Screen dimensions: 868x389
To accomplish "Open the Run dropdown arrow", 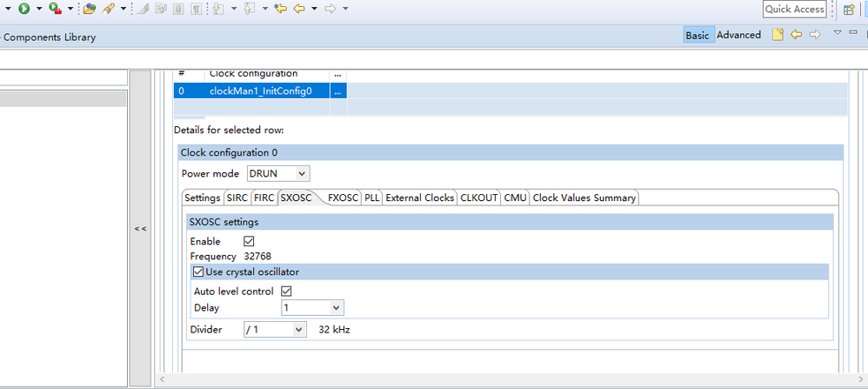I will click(39, 9).
